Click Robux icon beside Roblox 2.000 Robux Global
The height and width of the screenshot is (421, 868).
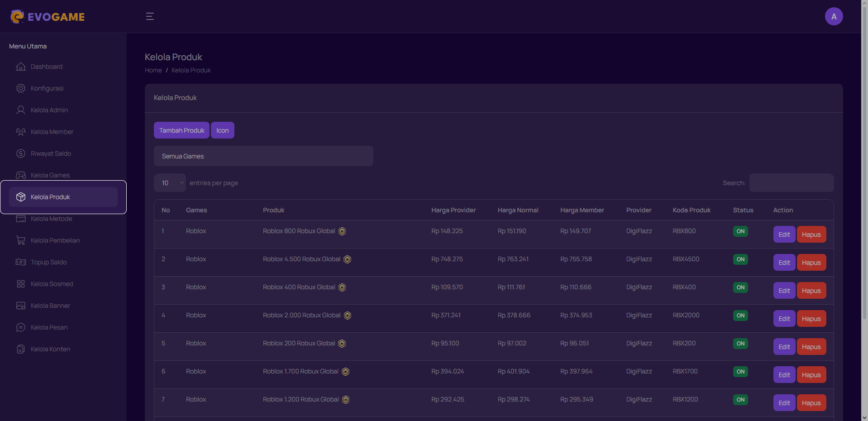click(x=348, y=316)
